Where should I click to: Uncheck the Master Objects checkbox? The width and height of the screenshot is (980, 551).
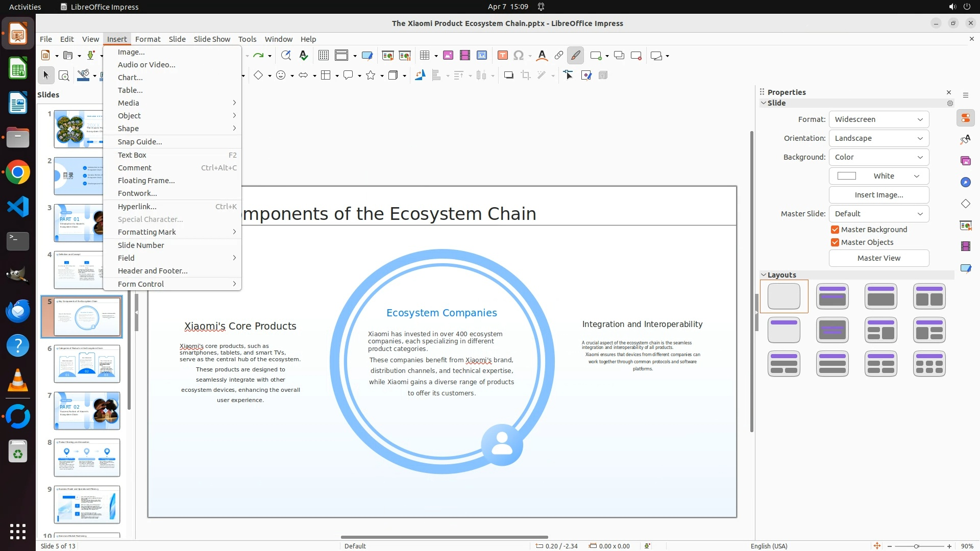[x=835, y=242]
